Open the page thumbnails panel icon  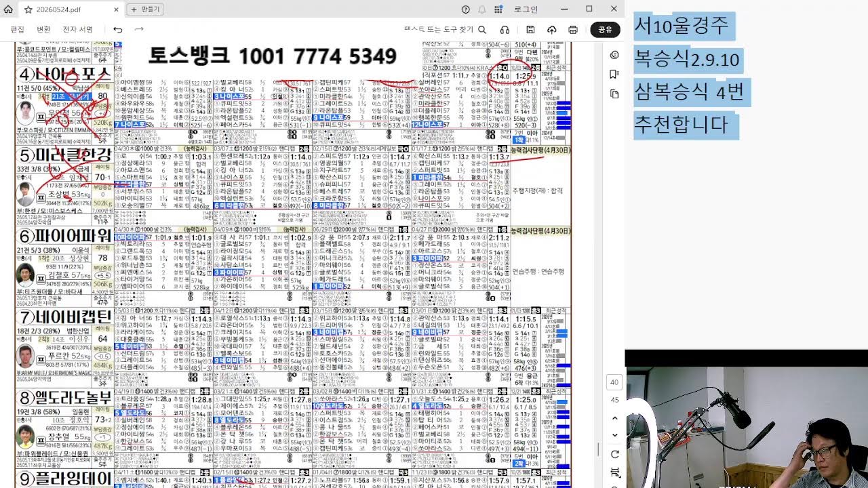[614, 94]
